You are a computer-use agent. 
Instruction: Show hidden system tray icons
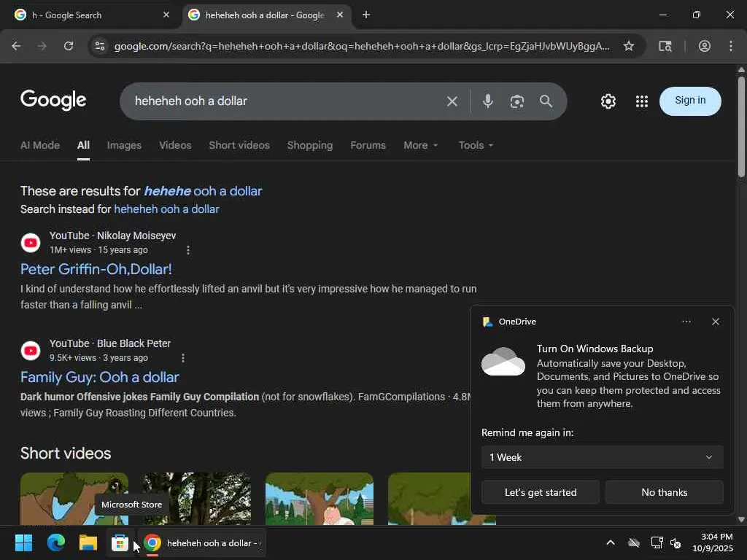pyautogui.click(x=611, y=542)
